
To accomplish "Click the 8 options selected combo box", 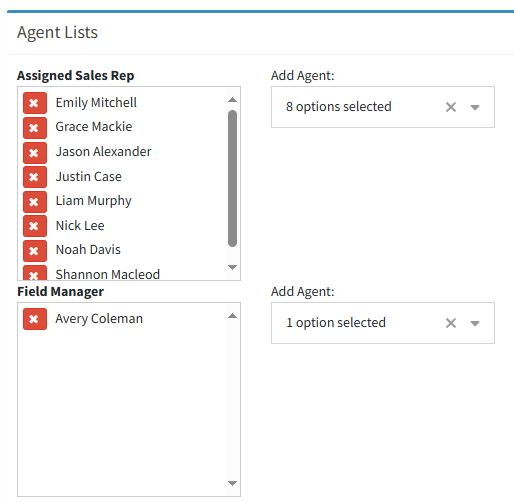I will [383, 107].
